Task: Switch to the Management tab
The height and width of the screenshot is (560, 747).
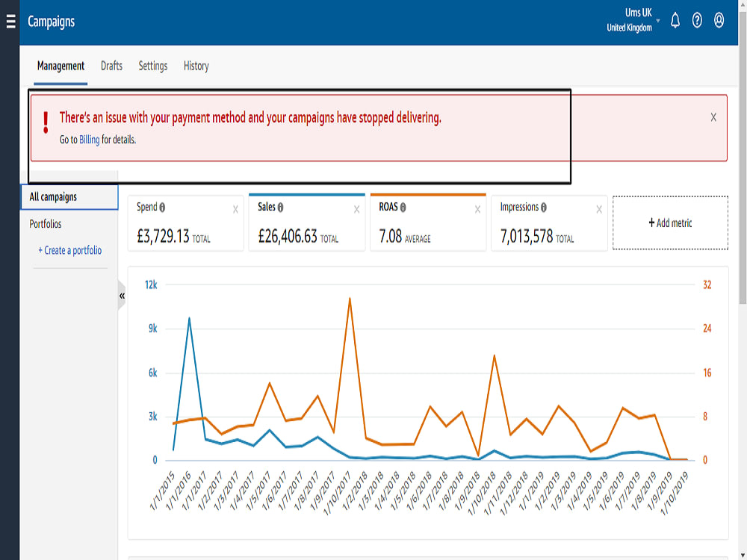Action: pyautogui.click(x=61, y=66)
